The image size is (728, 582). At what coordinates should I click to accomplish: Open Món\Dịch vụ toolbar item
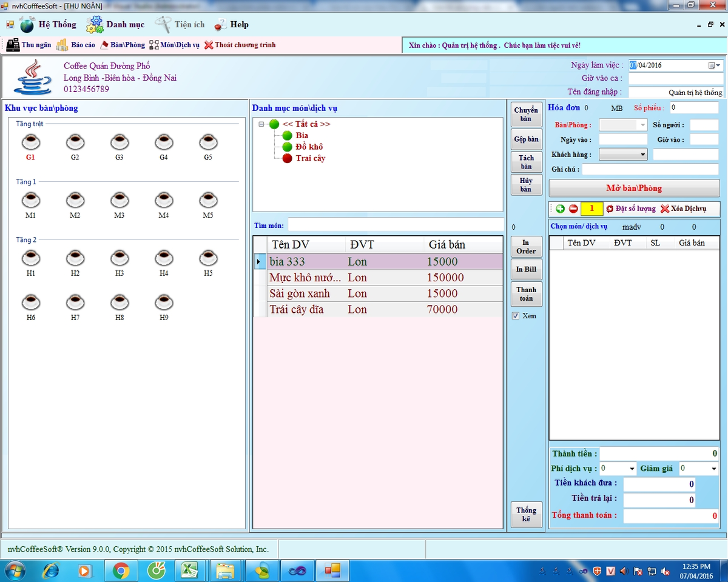pos(175,45)
